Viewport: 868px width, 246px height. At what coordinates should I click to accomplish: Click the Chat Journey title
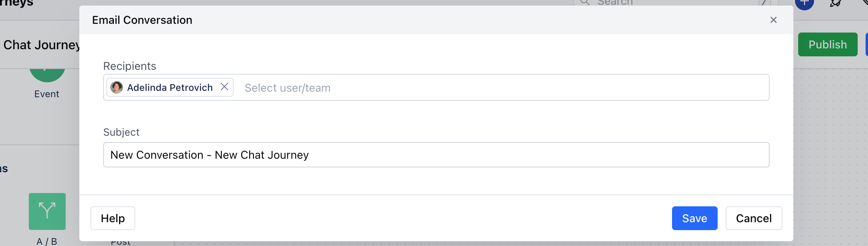coord(41,45)
